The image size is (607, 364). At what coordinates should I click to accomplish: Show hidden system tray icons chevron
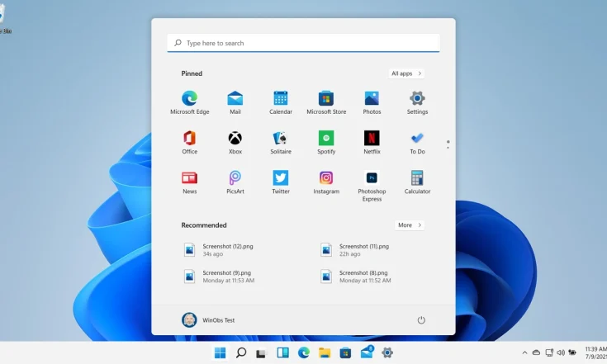pyautogui.click(x=524, y=352)
